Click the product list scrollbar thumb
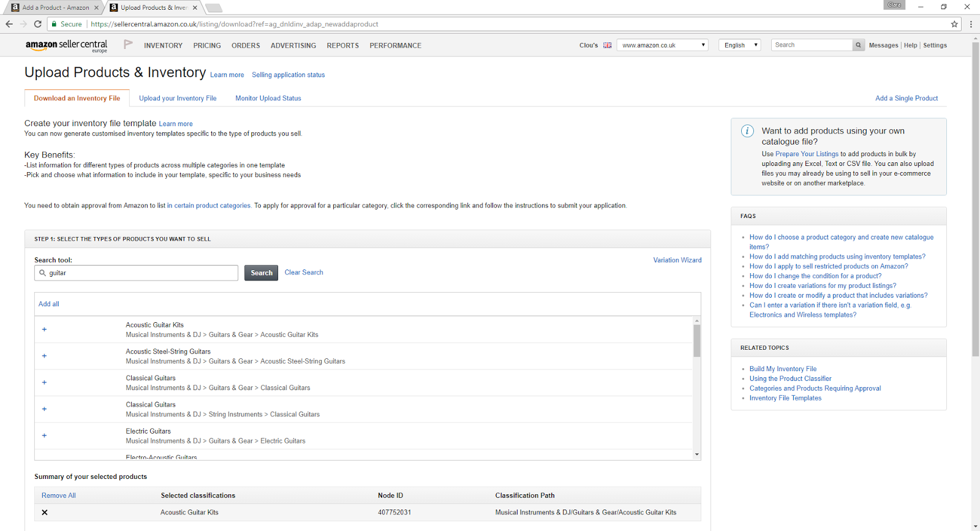Screen dimensions: 980x531 point(696,341)
